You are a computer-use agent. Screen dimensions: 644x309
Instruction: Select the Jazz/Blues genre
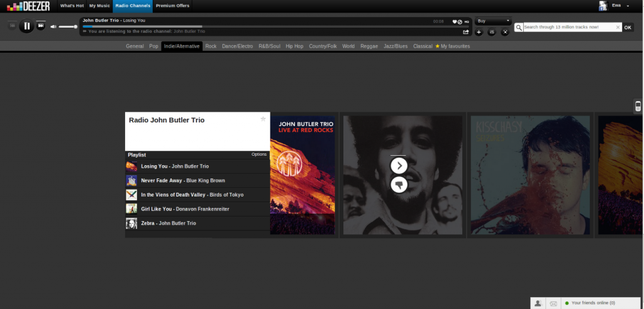click(396, 46)
